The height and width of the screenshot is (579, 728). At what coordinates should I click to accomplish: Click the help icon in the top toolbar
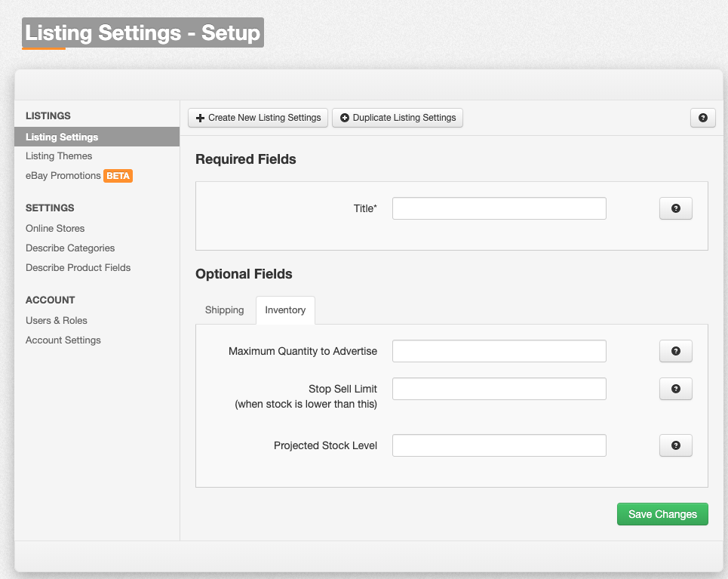702,118
